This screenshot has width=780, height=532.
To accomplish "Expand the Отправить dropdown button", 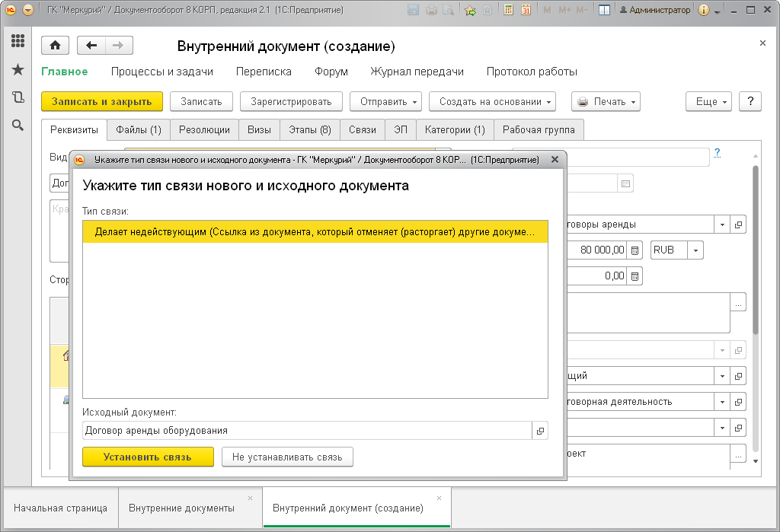I will point(385,101).
